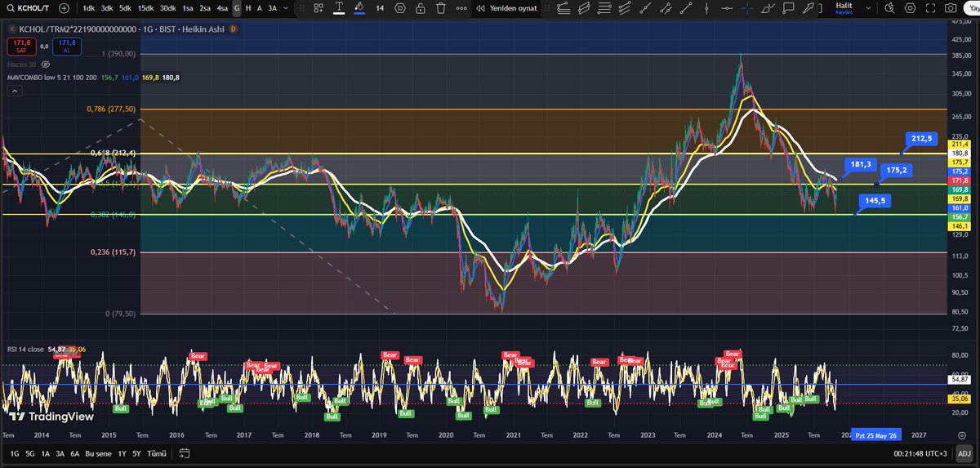Select the 1G date range
This screenshot has width=980, height=468.
point(15,453)
